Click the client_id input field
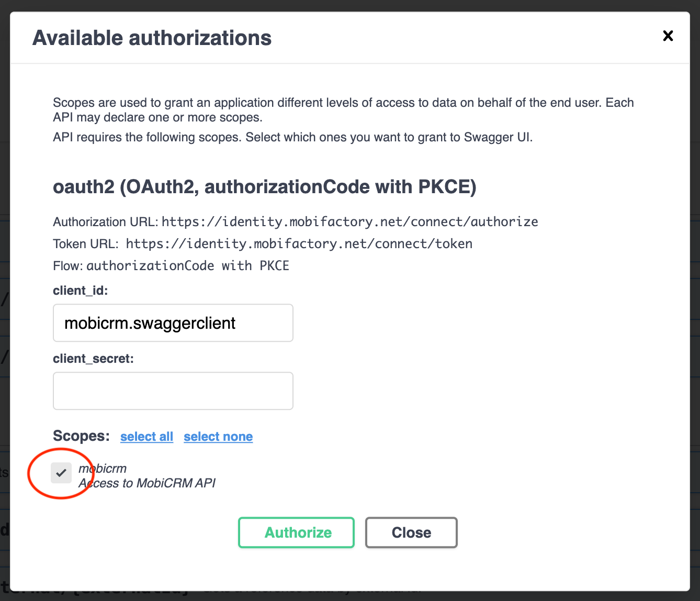This screenshot has width=700, height=601. tap(173, 323)
